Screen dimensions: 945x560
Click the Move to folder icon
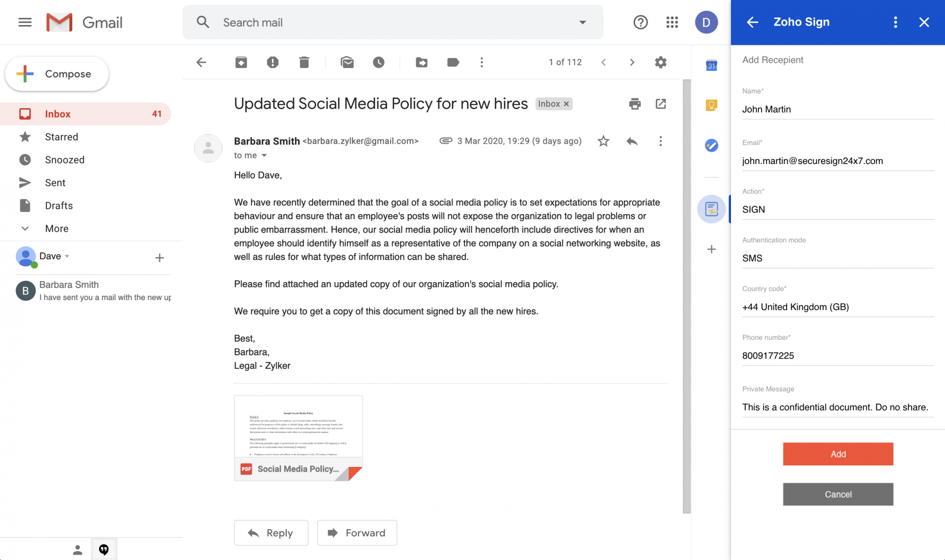421,62
